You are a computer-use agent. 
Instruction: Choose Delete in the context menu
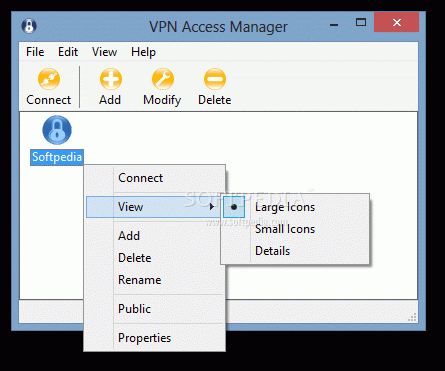click(154, 258)
